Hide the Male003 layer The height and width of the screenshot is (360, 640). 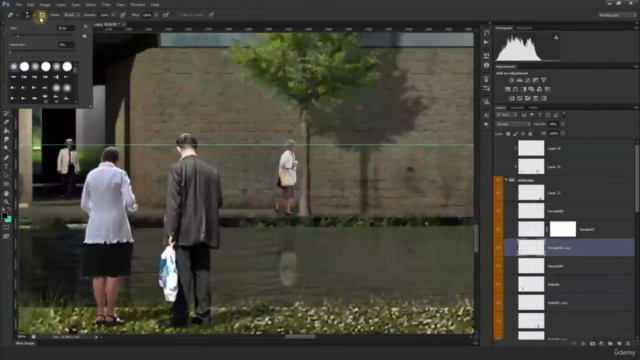tap(498, 284)
